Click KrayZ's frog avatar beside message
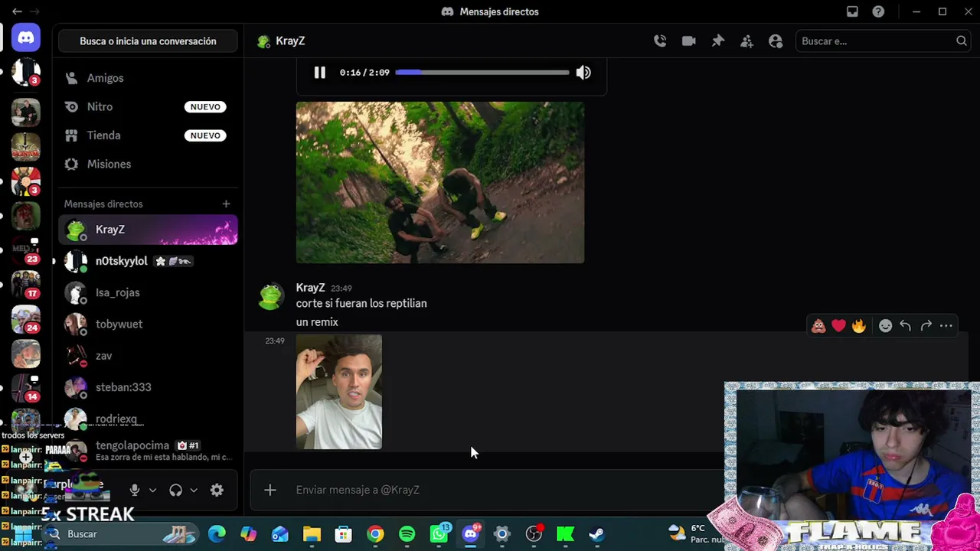 pos(270,296)
